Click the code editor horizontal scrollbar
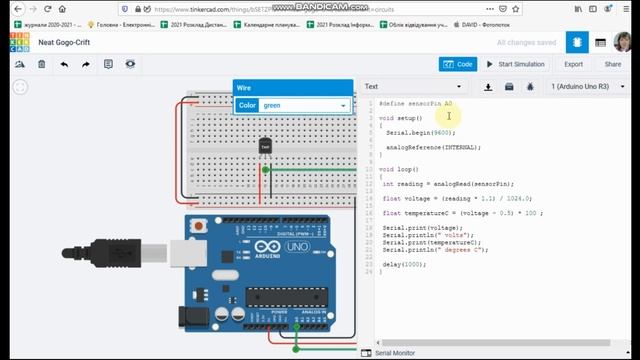 pos(496,343)
